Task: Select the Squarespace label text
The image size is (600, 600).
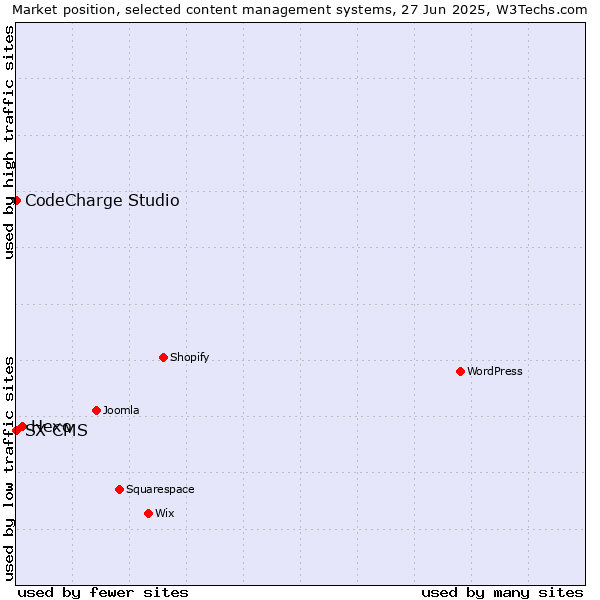Action: 160,489
